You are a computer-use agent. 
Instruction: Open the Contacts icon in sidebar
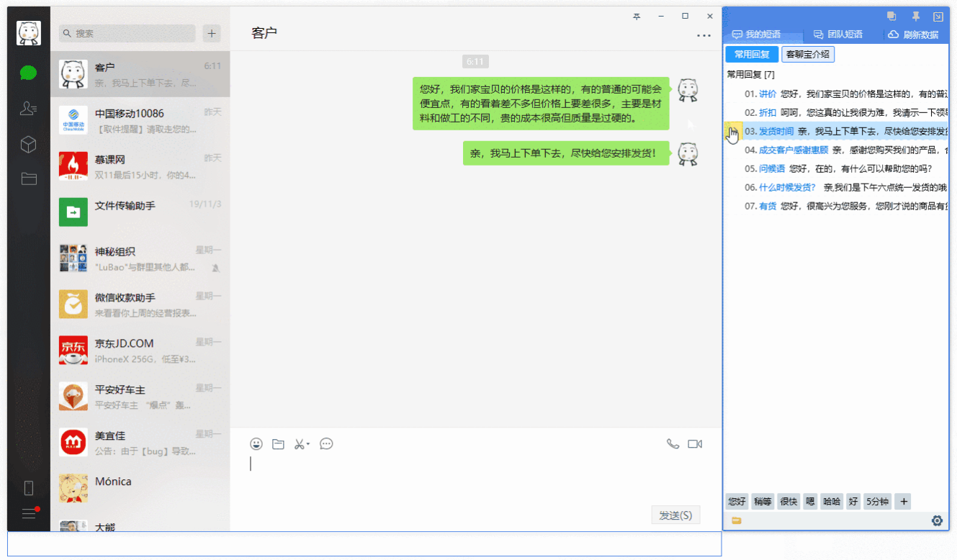[29, 109]
